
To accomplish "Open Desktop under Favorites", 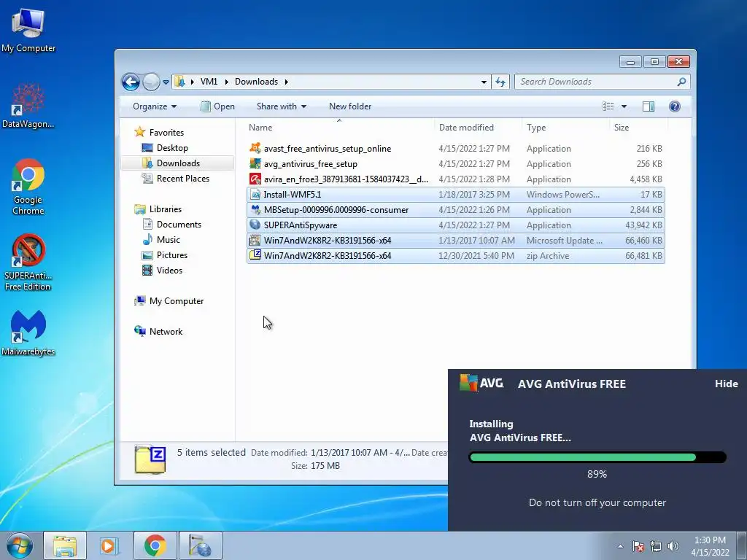I will pyautogui.click(x=165, y=147).
